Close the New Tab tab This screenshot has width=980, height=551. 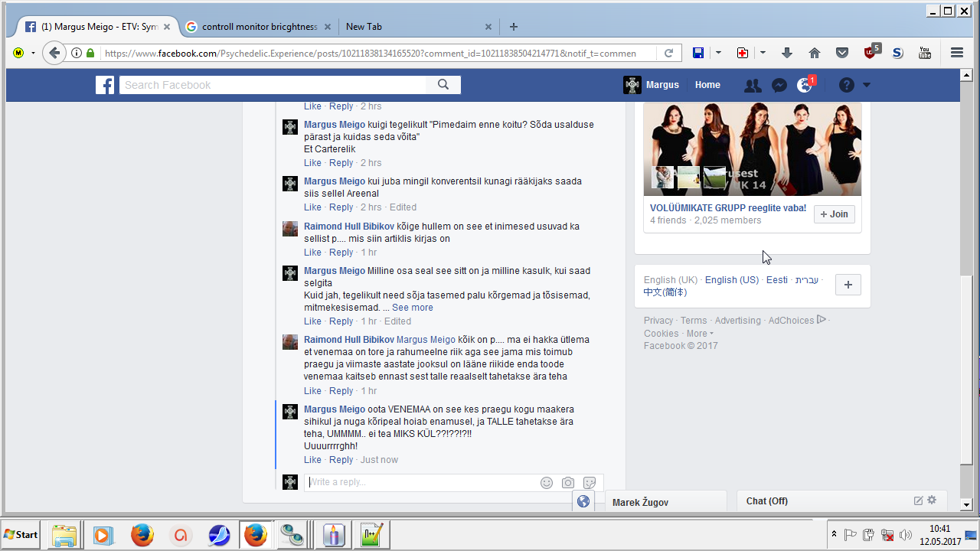pos(488,27)
